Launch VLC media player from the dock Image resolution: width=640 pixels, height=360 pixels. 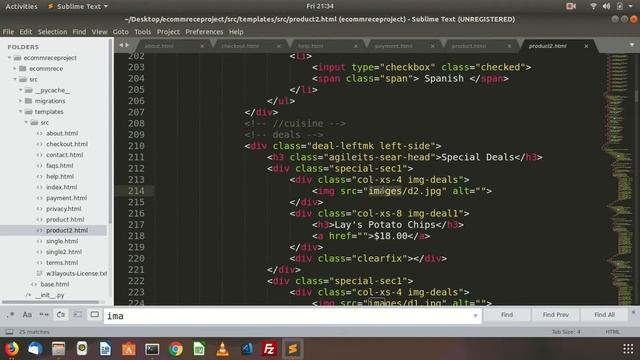(222, 349)
